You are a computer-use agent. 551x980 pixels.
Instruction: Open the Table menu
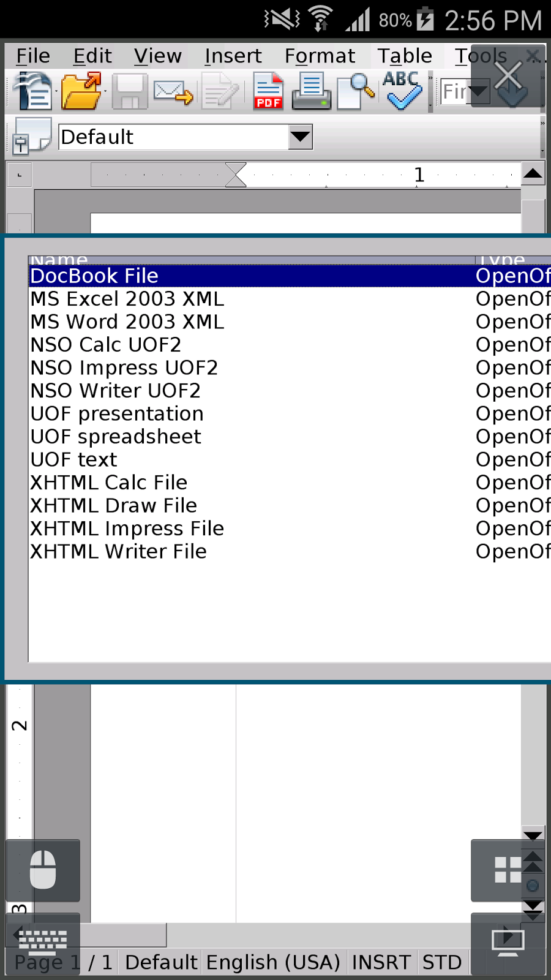[x=405, y=56]
